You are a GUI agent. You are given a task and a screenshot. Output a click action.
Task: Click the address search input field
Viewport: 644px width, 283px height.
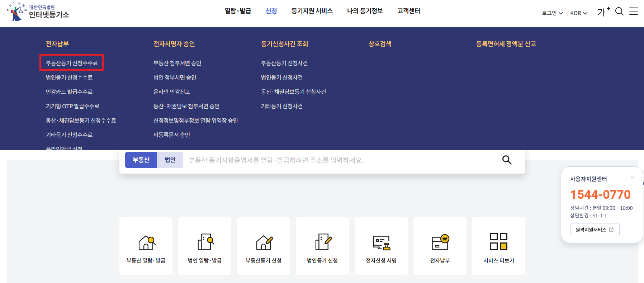click(341, 160)
